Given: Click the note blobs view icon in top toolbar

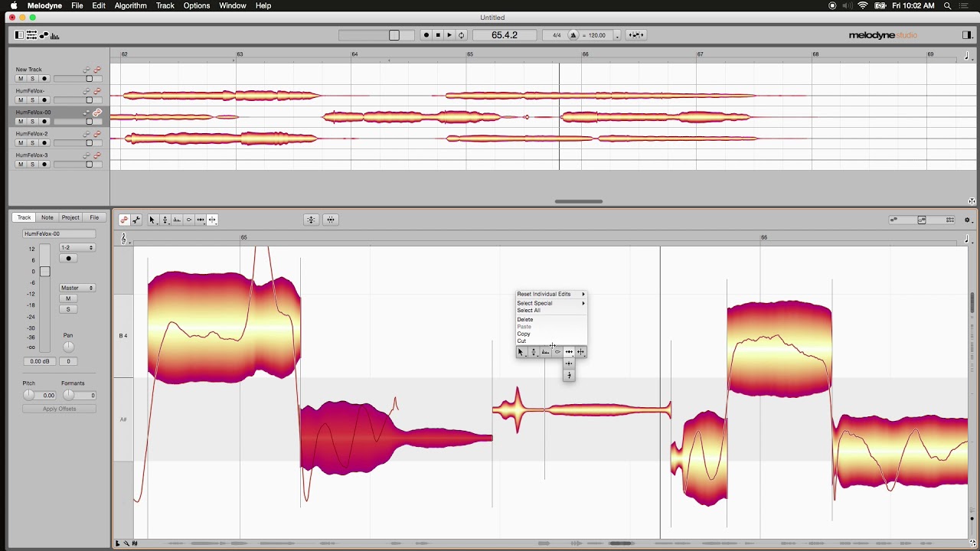Looking at the screenshot, I should [44, 35].
